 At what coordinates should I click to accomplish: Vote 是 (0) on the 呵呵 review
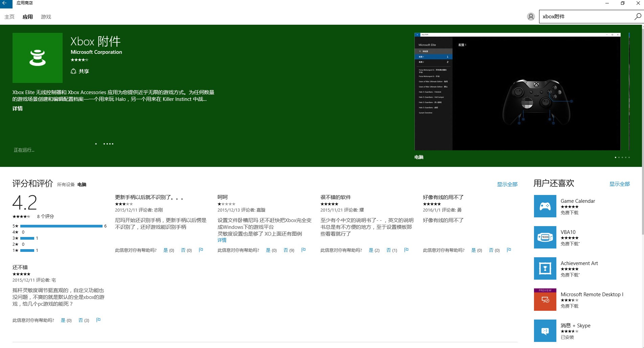pyautogui.click(x=271, y=250)
